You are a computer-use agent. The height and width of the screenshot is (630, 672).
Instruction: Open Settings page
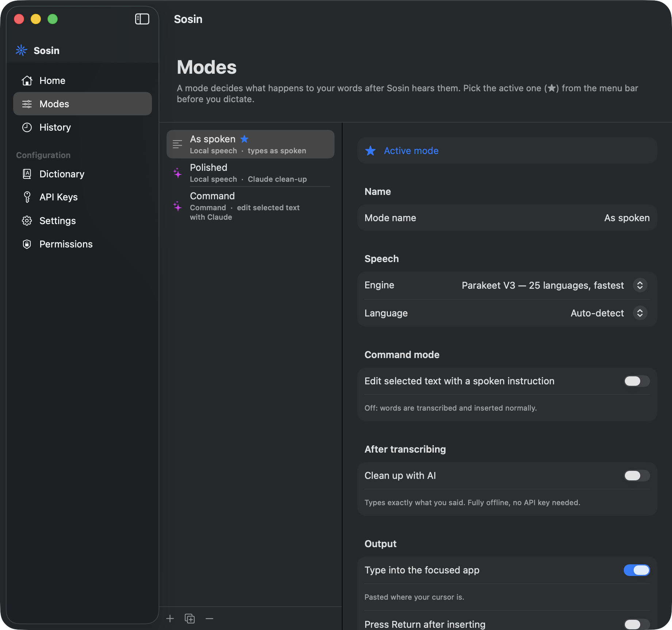tap(83, 221)
